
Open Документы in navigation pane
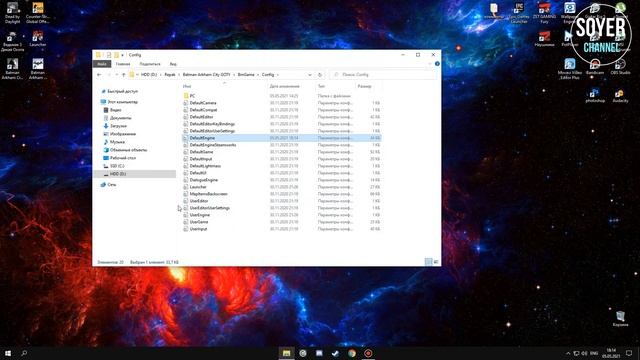click(120, 118)
